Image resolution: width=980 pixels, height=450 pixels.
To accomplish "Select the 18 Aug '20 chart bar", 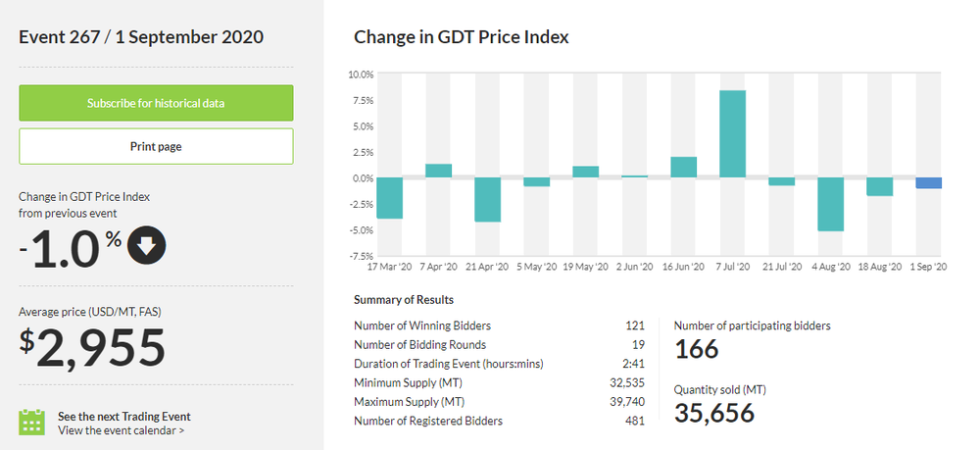I will (880, 186).
